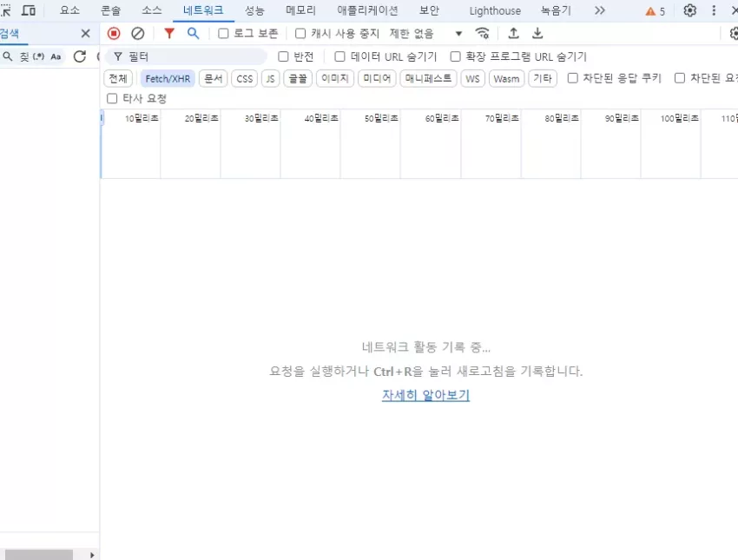Screen dimensions: 738x560
Task: Export HAR file with download arrow
Action: coord(537,33)
